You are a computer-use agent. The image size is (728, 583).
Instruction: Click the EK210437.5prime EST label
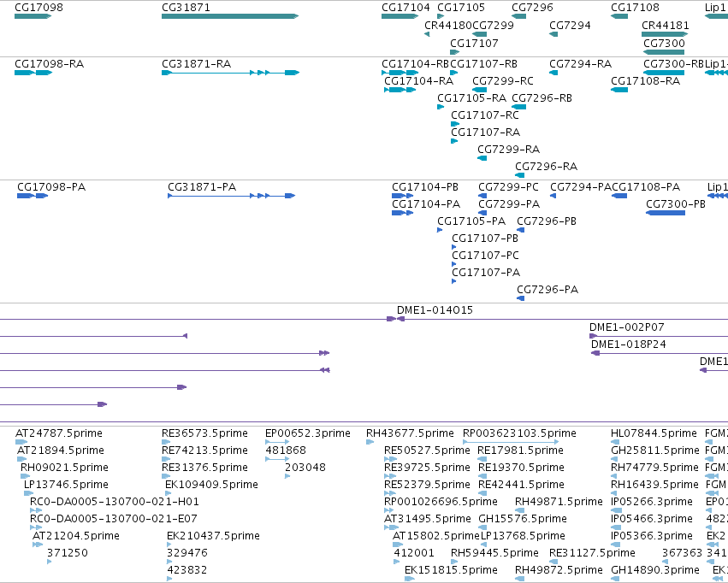click(x=213, y=536)
